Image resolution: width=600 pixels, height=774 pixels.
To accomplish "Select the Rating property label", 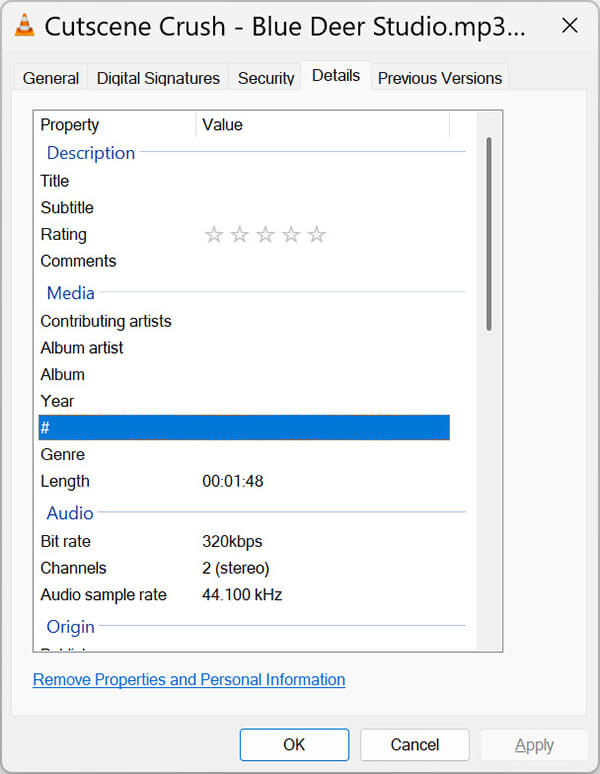I will [x=64, y=234].
